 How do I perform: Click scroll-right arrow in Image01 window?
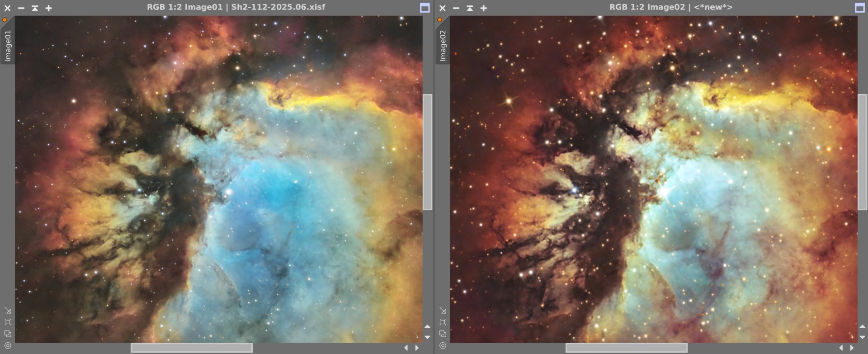click(417, 348)
